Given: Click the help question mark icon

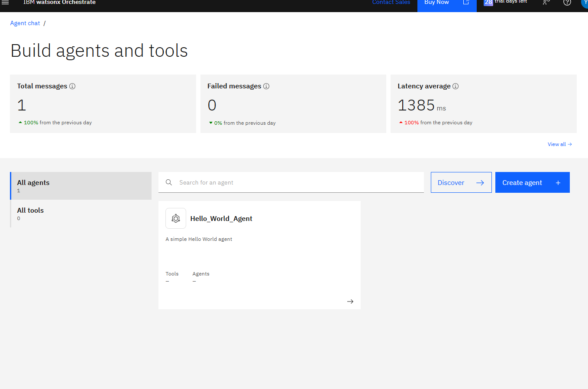Looking at the screenshot, I should 567,2.
